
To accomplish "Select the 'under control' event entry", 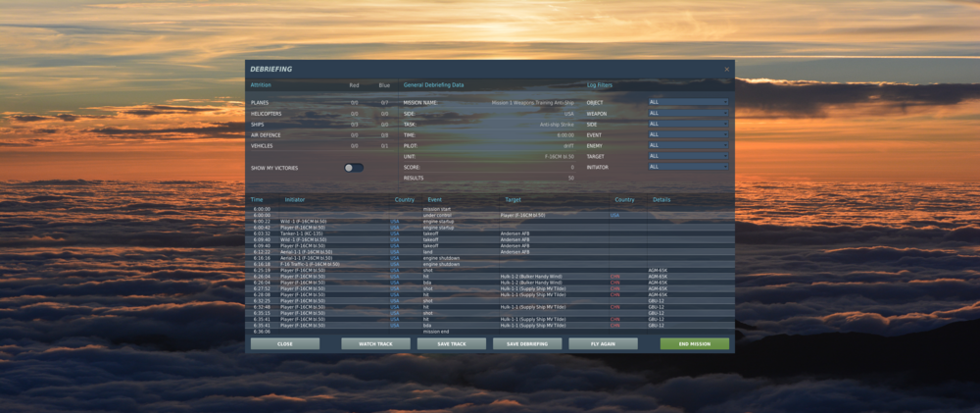I will tap(435, 215).
